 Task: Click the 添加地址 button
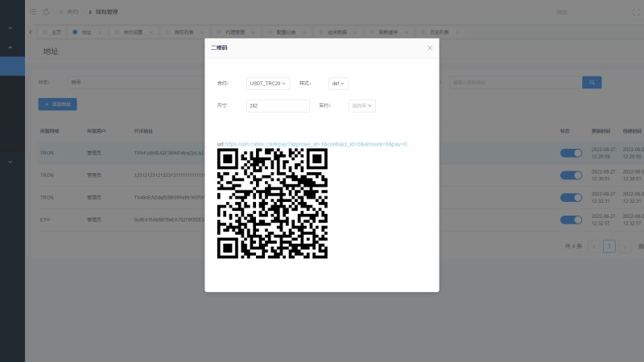[x=57, y=105]
